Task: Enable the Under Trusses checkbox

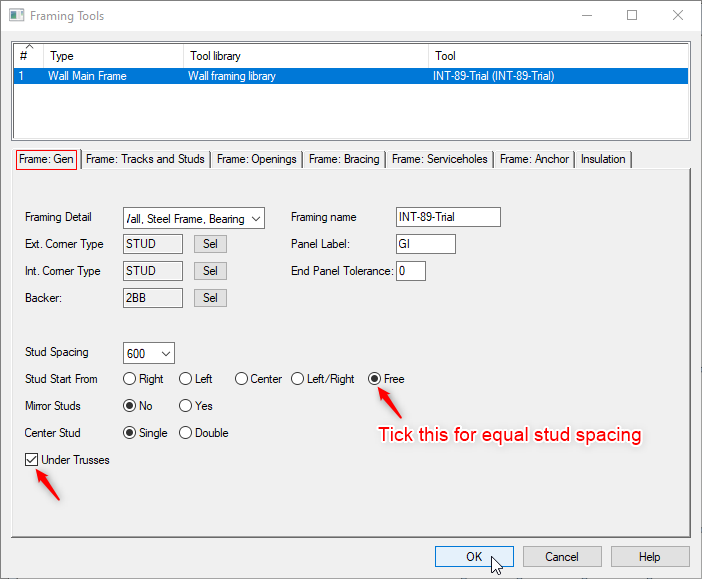Action: click(32, 460)
